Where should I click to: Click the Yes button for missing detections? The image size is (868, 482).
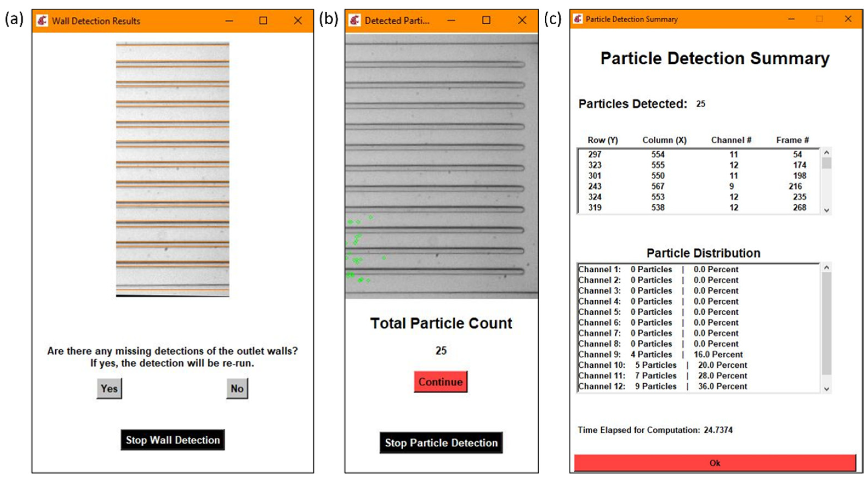point(109,388)
